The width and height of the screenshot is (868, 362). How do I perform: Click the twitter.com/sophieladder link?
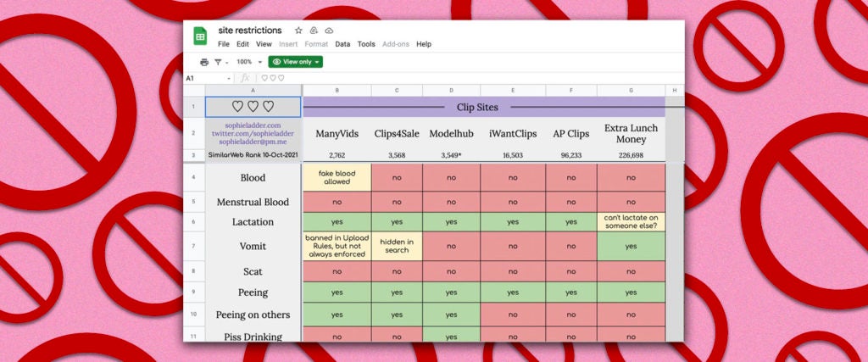(253, 134)
